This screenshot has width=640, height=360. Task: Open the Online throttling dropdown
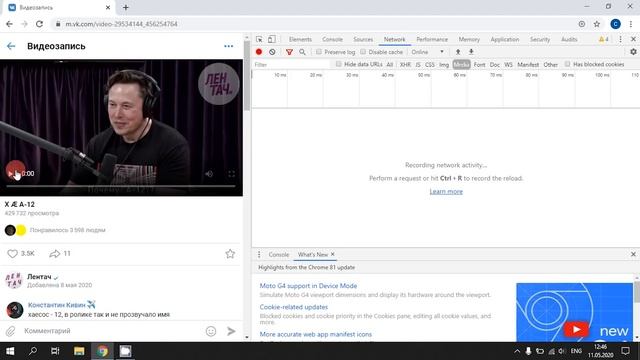[x=427, y=52]
